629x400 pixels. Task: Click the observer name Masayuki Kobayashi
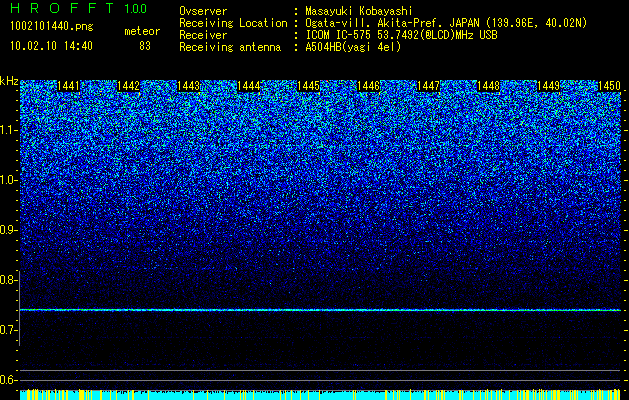tap(359, 11)
